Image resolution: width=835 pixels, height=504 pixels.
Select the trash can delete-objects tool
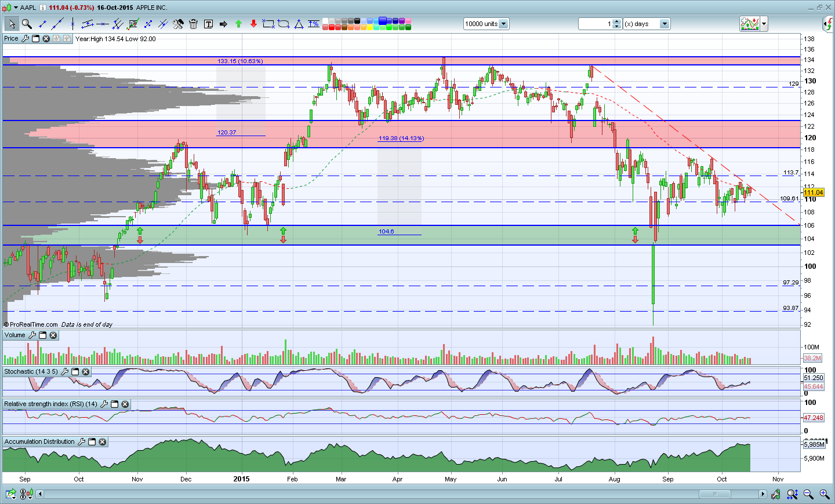(x=193, y=24)
